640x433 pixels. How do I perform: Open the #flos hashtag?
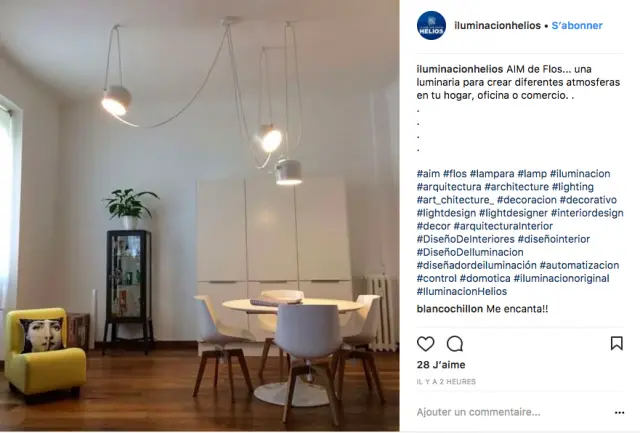click(x=455, y=173)
